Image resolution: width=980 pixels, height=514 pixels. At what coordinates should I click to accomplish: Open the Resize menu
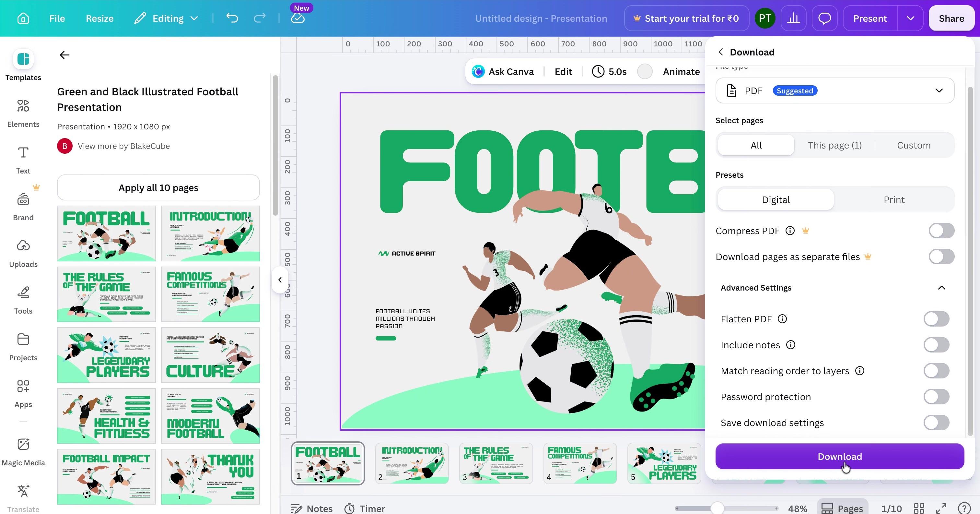pyautogui.click(x=100, y=18)
